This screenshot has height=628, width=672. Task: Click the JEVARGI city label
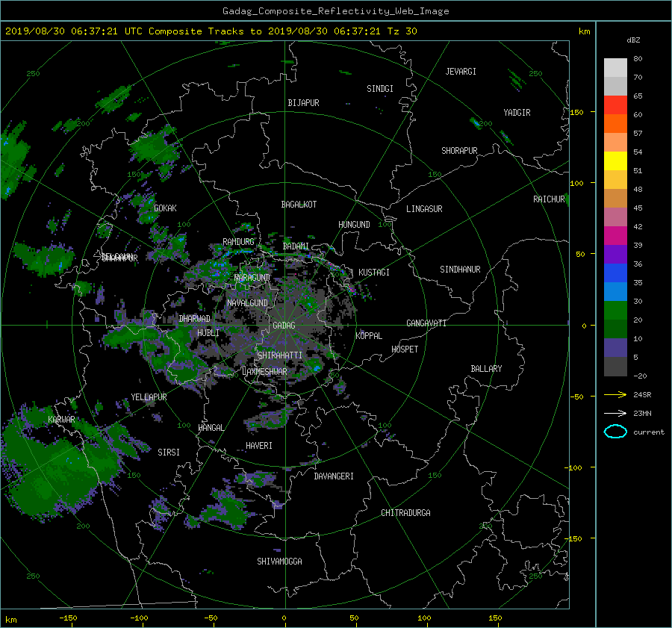(x=461, y=72)
